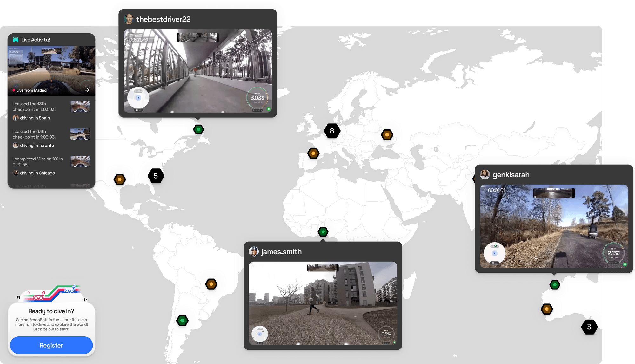Click genkisarah profile avatar
The image size is (635, 364).
pyautogui.click(x=485, y=174)
